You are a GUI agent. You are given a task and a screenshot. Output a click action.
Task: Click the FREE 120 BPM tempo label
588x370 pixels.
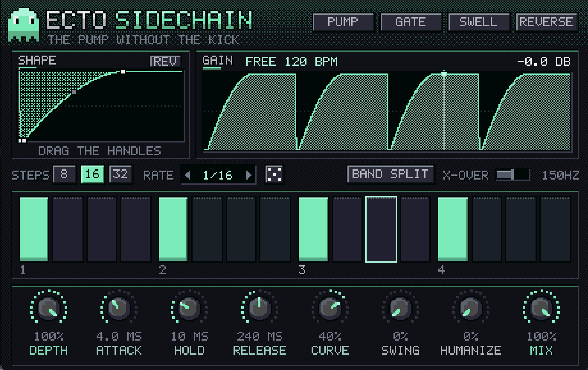coord(291,61)
